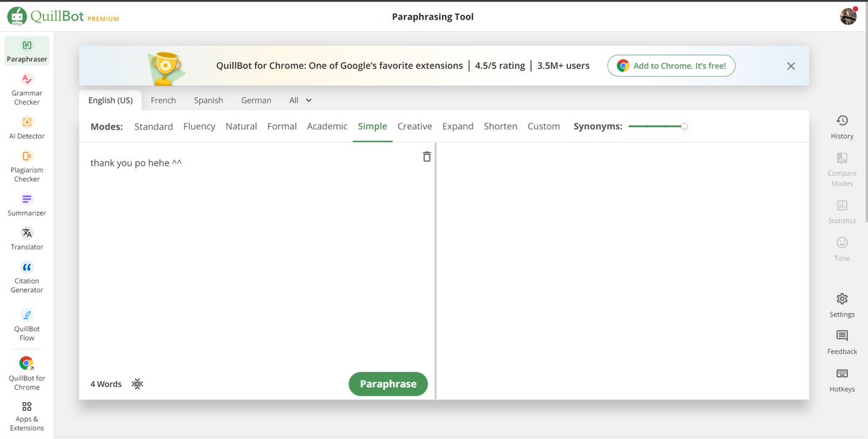The image size is (868, 439).
Task: Switch to Creative mode
Action: (414, 126)
